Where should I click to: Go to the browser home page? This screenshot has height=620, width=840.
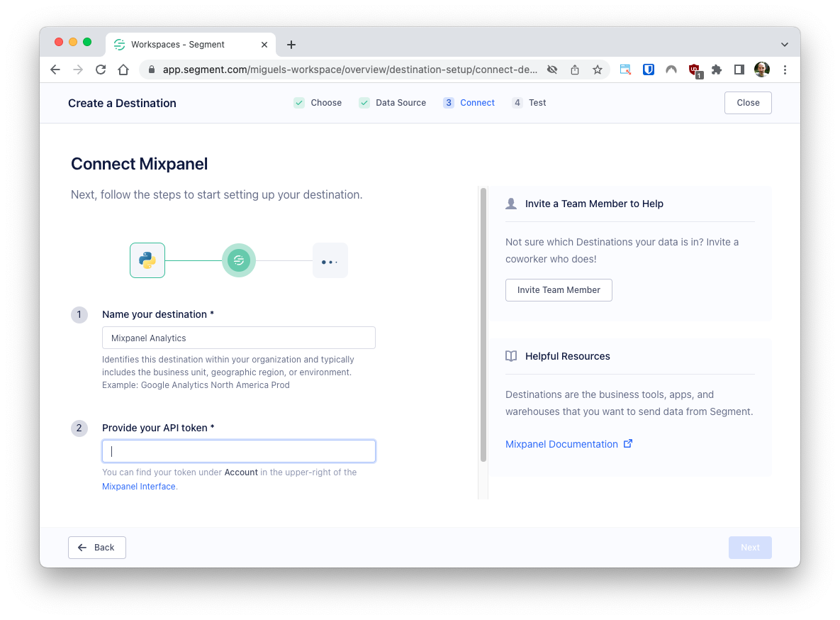[x=123, y=70]
